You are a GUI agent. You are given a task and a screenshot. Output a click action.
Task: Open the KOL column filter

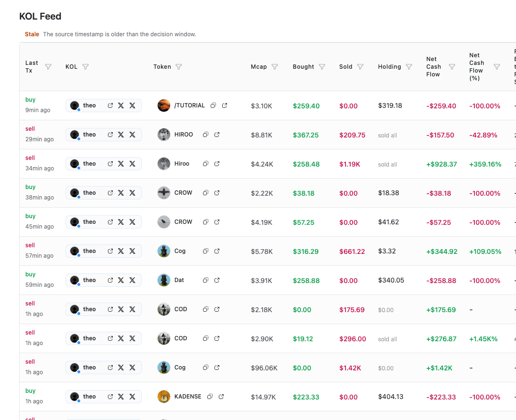[86, 67]
